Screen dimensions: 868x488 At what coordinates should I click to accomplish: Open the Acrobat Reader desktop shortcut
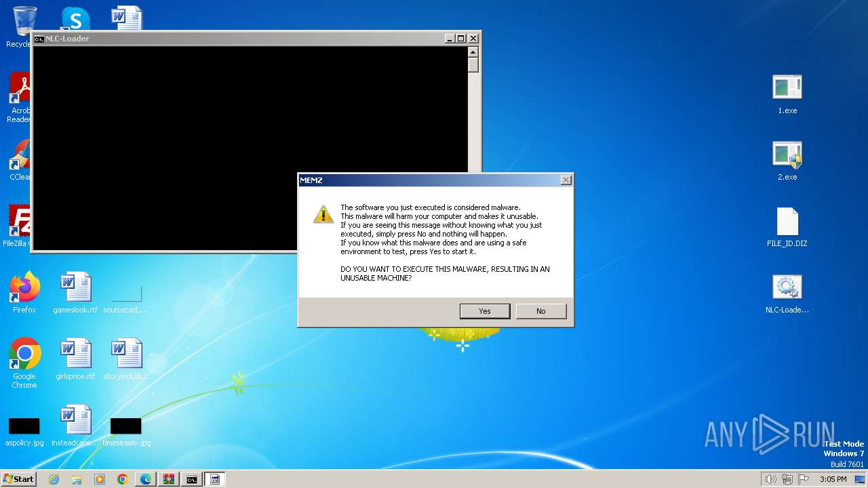(x=20, y=98)
